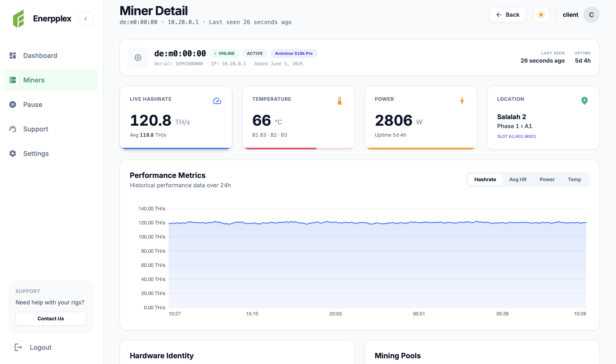Click the Enerpplex leaf logo
Screen dimensions: 616x364
click(x=18, y=19)
